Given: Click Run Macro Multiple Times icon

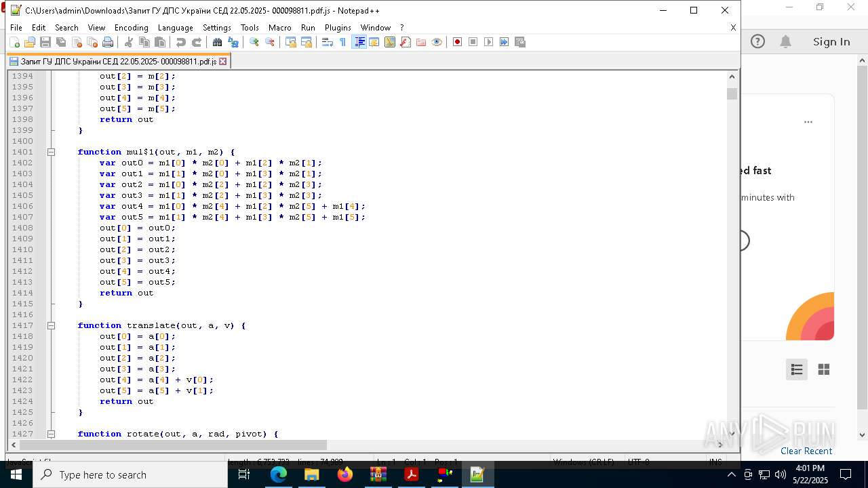Looking at the screenshot, I should point(505,42).
